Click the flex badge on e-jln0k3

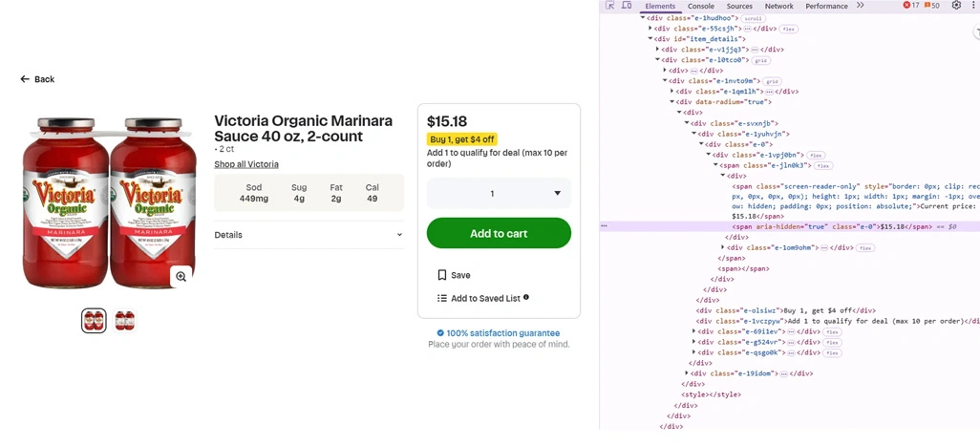[822, 165]
